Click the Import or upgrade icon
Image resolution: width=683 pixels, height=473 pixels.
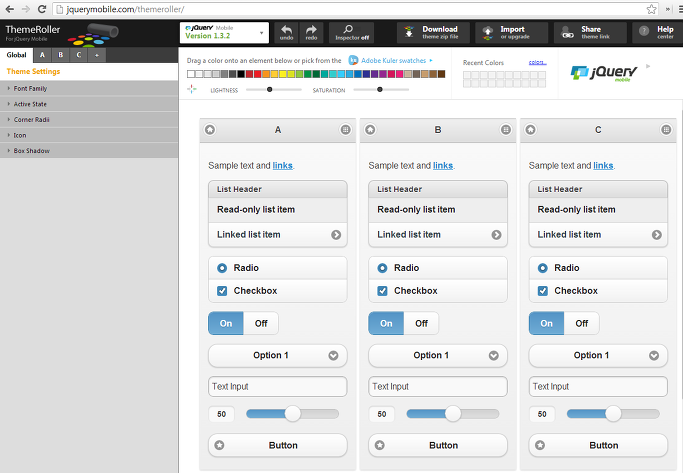488,32
